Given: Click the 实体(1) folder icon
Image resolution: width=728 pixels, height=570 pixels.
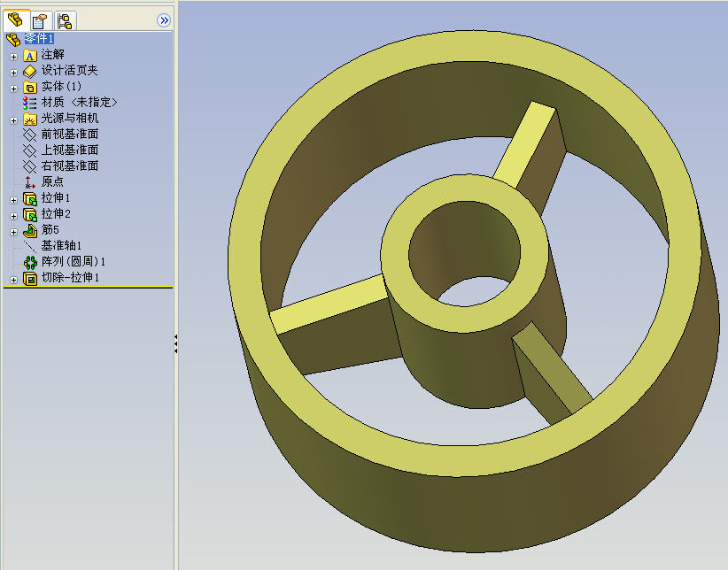Looking at the screenshot, I should click(30, 88).
